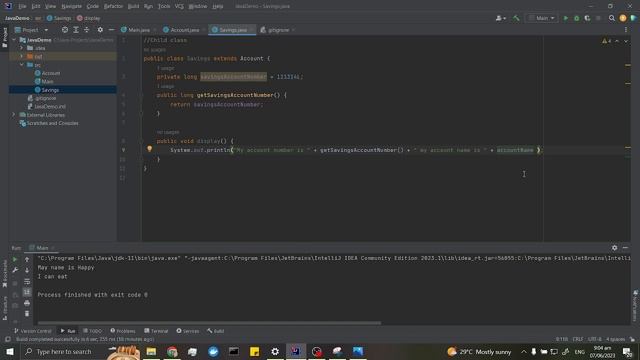Open Project panel gear options
Screen dimensions: 640x360
click(x=100, y=30)
